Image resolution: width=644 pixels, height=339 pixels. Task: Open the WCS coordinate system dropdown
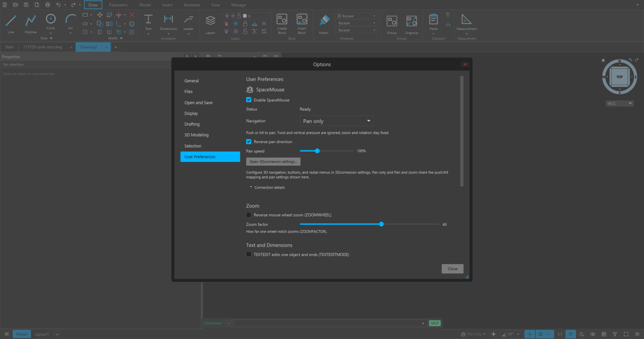(619, 104)
